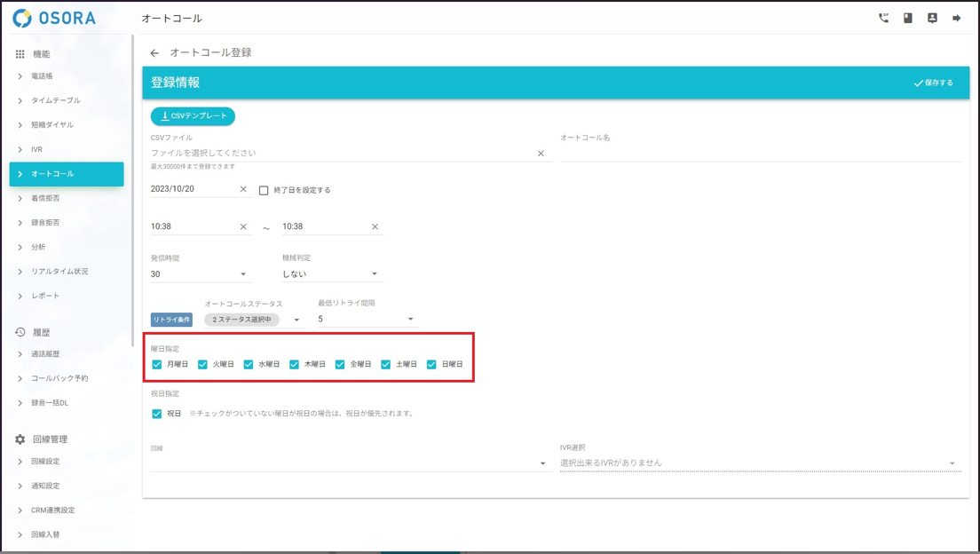Open リアルタイム状況 in the sidebar
The width and height of the screenshot is (980, 554).
pos(67,272)
